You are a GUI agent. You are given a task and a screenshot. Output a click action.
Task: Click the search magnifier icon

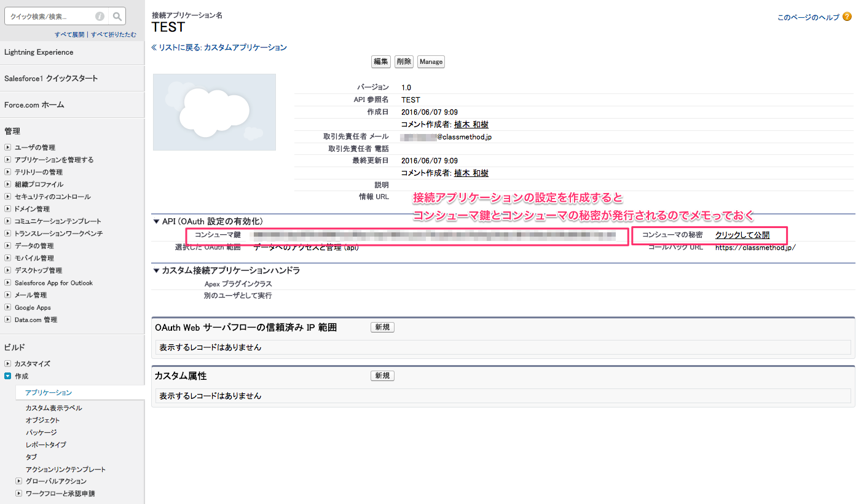click(x=117, y=16)
